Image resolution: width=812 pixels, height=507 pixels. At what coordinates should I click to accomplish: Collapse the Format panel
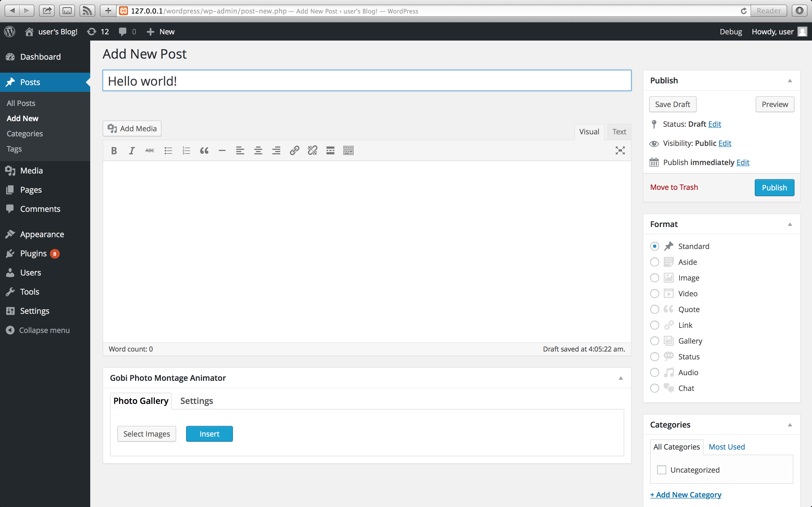789,224
